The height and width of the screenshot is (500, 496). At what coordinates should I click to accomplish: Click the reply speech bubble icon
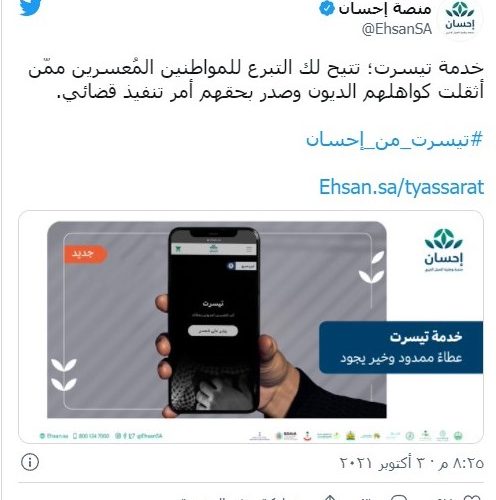pos(399,498)
